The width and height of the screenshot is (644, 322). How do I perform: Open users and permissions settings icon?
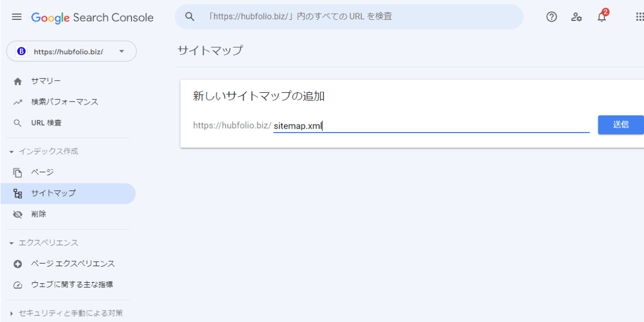click(576, 17)
